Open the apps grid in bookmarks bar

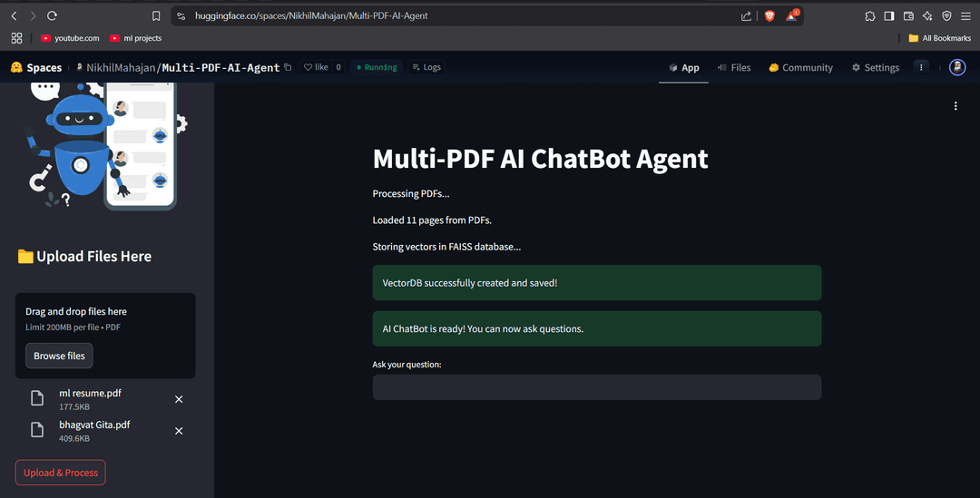[x=17, y=38]
